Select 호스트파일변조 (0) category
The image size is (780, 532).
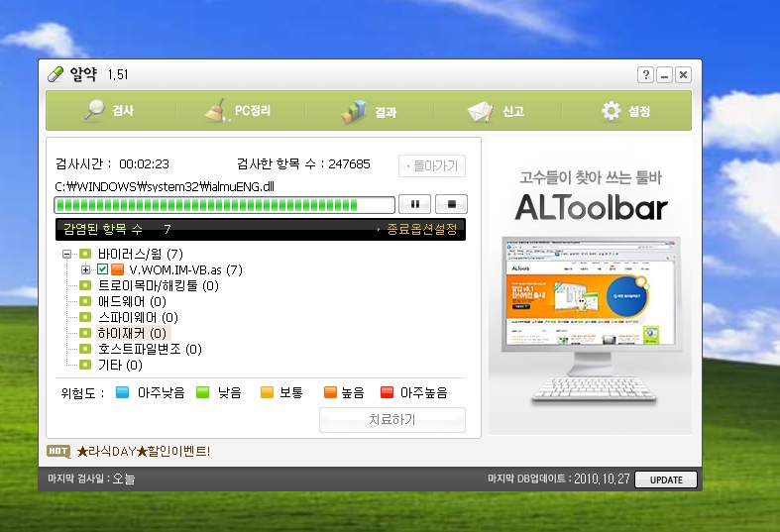(150, 350)
